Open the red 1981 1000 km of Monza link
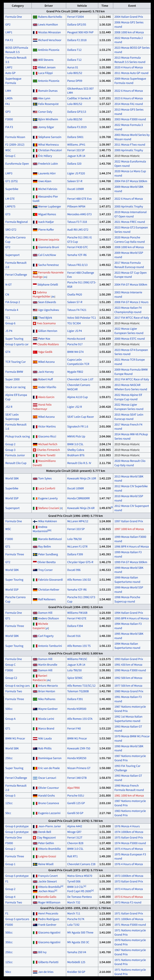 point(129,795)
